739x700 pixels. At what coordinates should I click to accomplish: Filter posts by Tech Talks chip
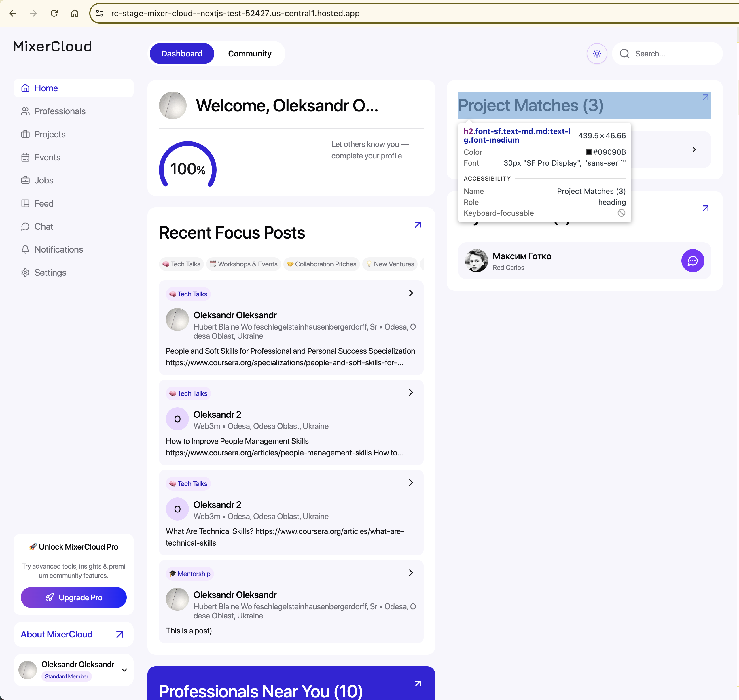coord(181,264)
